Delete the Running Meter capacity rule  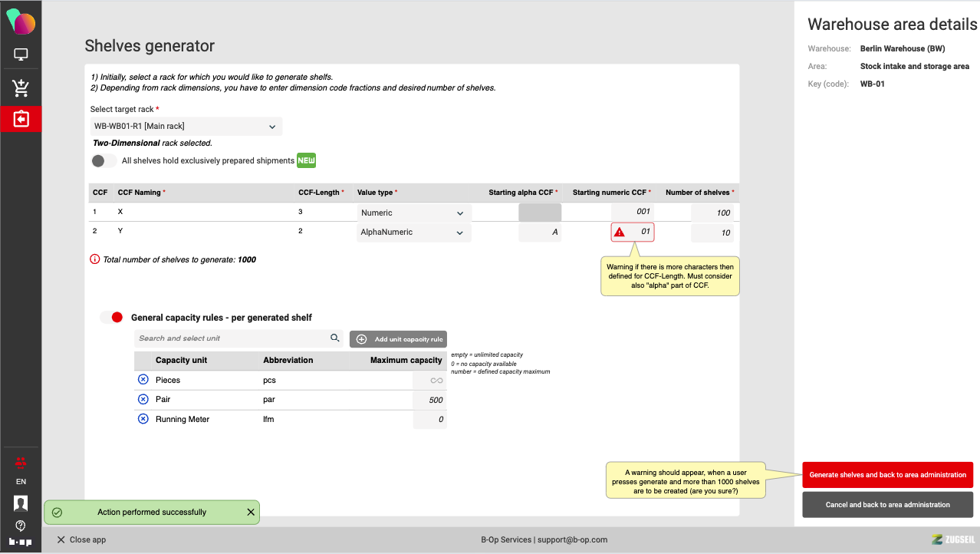(x=143, y=419)
